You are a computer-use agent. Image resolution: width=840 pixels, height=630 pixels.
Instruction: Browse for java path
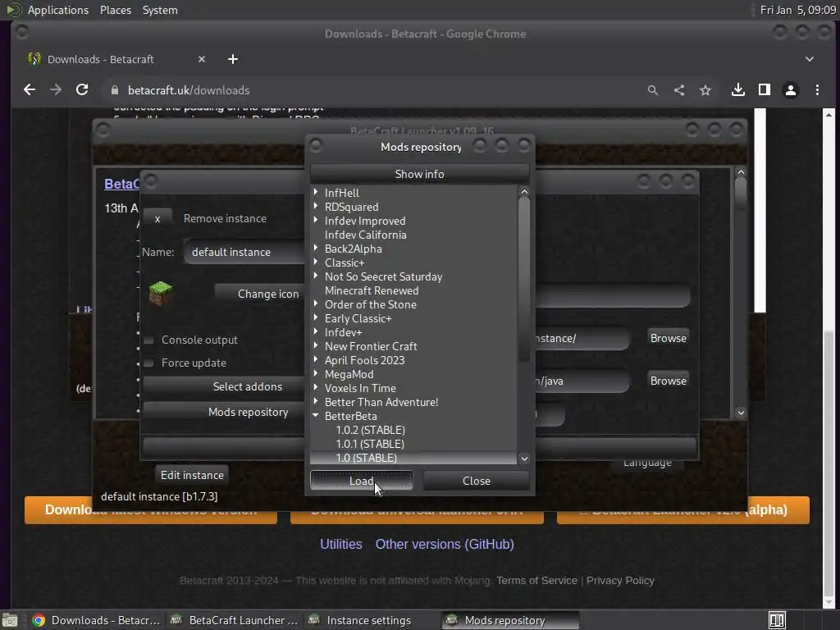pyautogui.click(x=668, y=381)
